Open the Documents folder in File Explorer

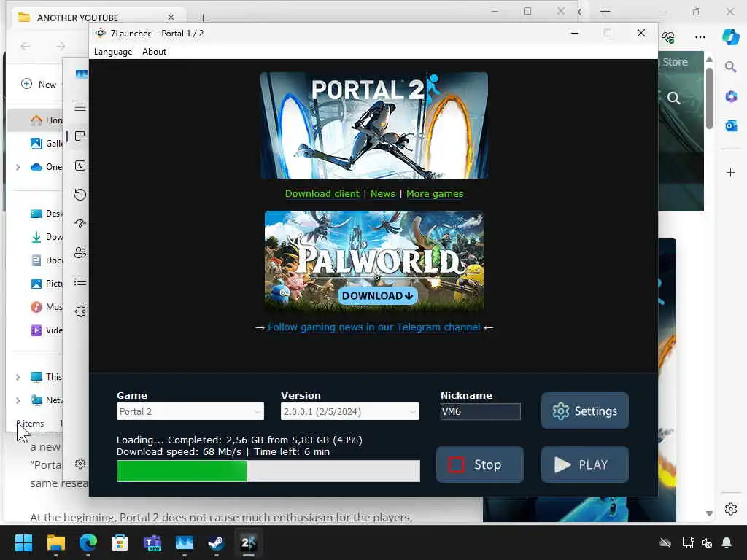click(47, 260)
